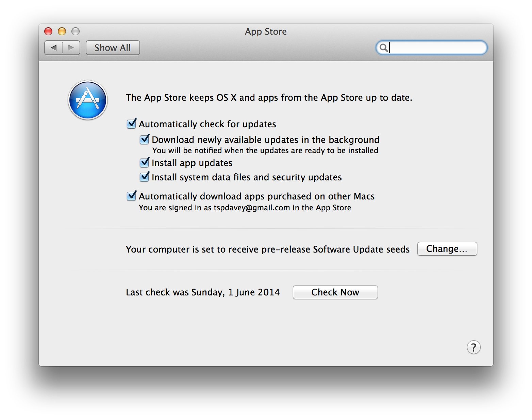
Task: Click the blue App Store icon
Action: point(88,100)
